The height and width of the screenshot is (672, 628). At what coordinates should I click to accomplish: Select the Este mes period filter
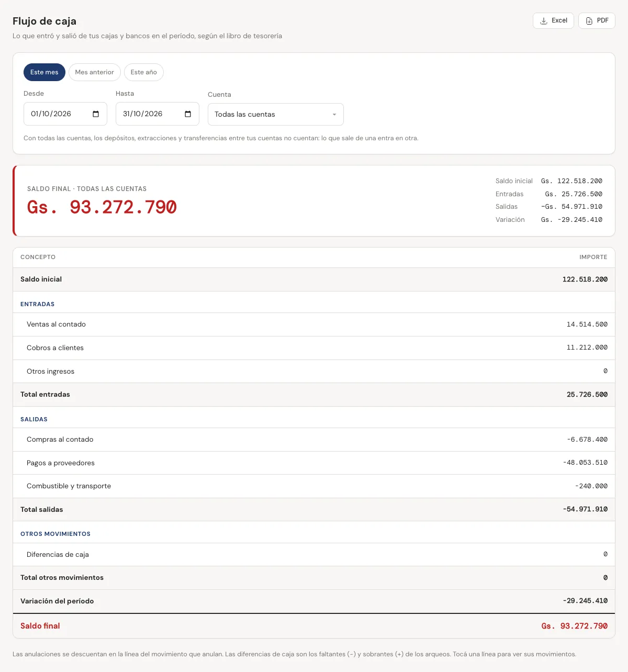(x=44, y=72)
